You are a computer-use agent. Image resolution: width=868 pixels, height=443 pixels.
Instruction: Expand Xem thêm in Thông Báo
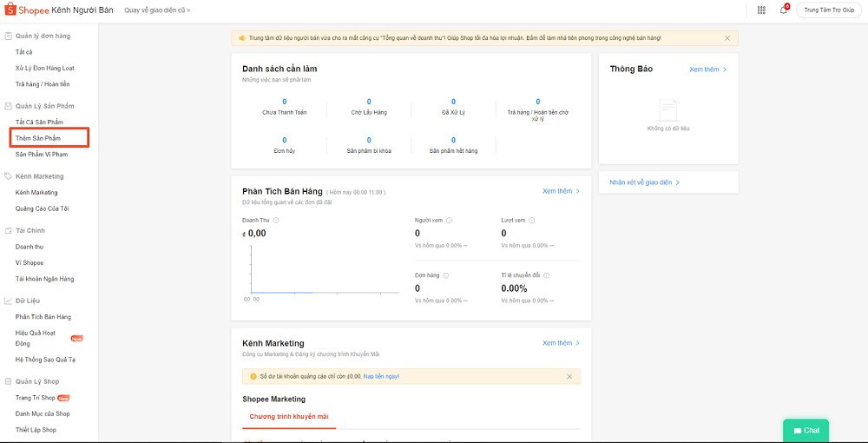point(707,69)
